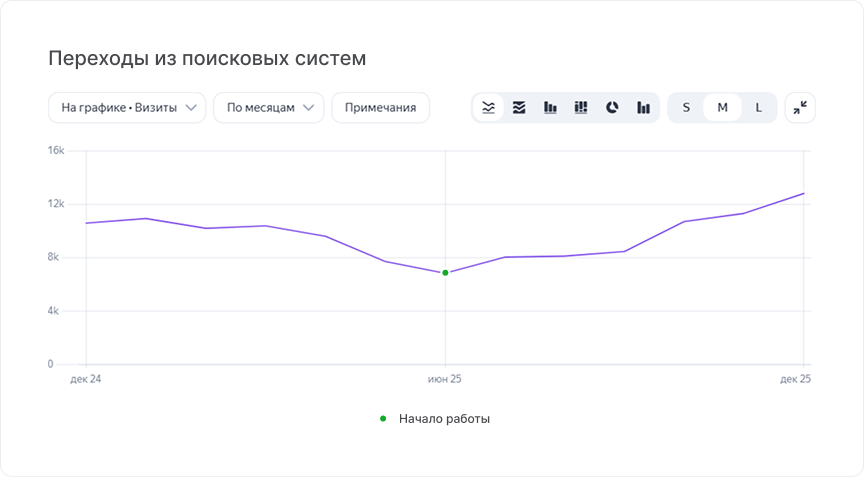This screenshot has width=864, height=477.
Task: Select the stacked bar chart icon
Action: coord(581,108)
